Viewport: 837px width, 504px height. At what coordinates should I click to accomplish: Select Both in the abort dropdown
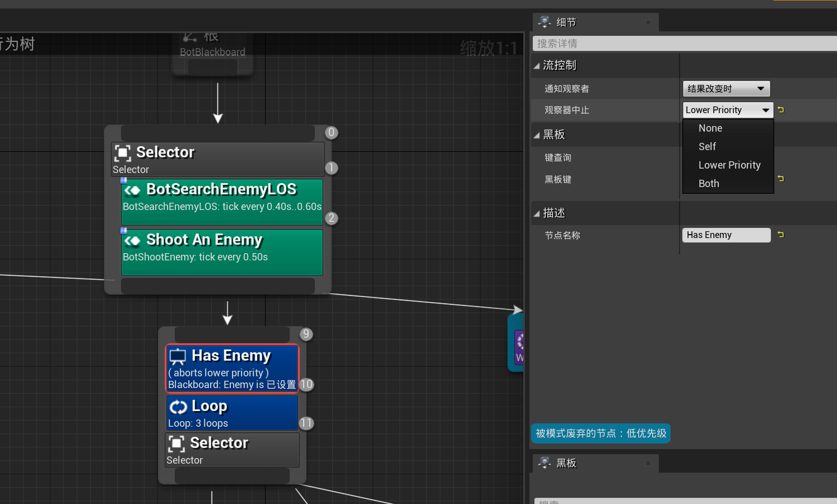709,183
